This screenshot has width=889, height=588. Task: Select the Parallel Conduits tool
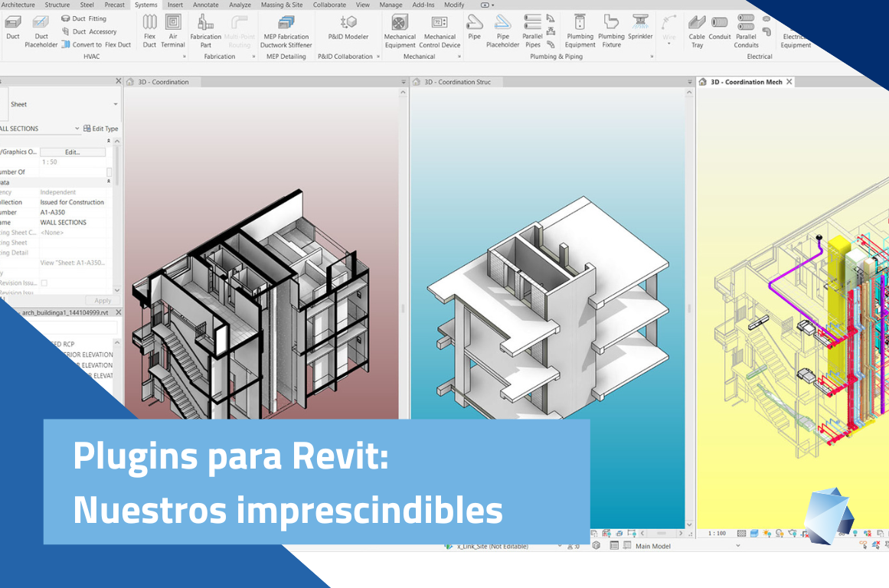[746, 31]
